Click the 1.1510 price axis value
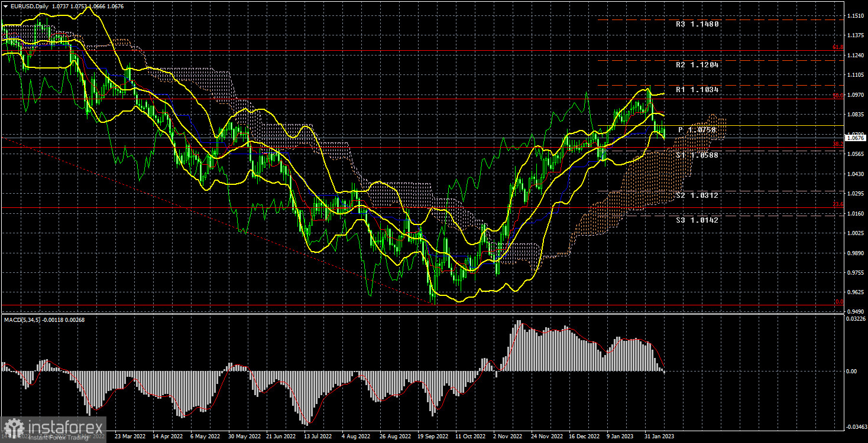868x443 pixels. pyautogui.click(x=855, y=15)
